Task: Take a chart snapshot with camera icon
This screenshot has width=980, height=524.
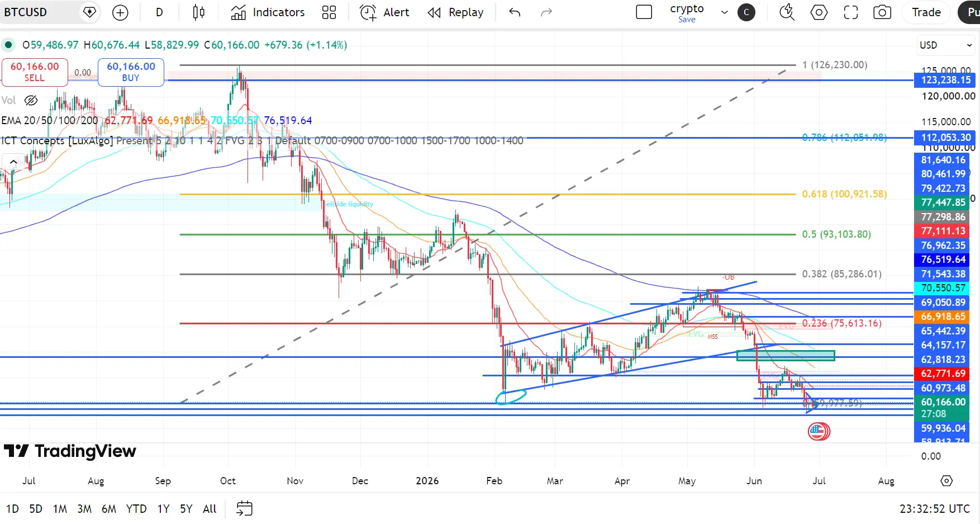Action: pos(882,12)
